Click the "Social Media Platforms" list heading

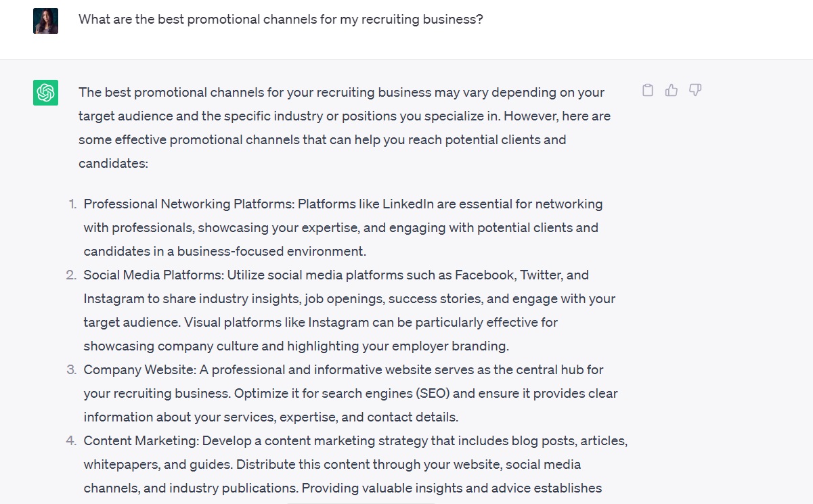[x=153, y=275]
